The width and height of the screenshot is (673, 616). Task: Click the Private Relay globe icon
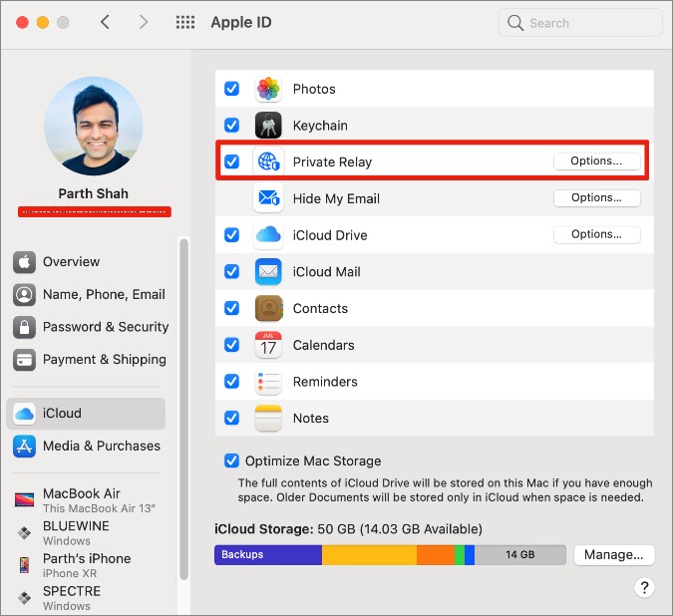268,161
